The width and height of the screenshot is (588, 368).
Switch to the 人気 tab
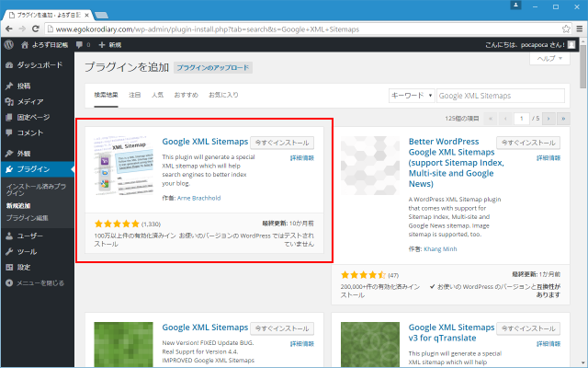pyautogui.click(x=157, y=95)
